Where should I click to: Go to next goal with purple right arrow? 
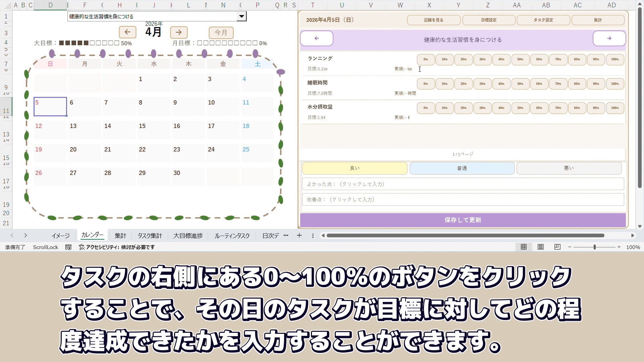click(x=609, y=39)
